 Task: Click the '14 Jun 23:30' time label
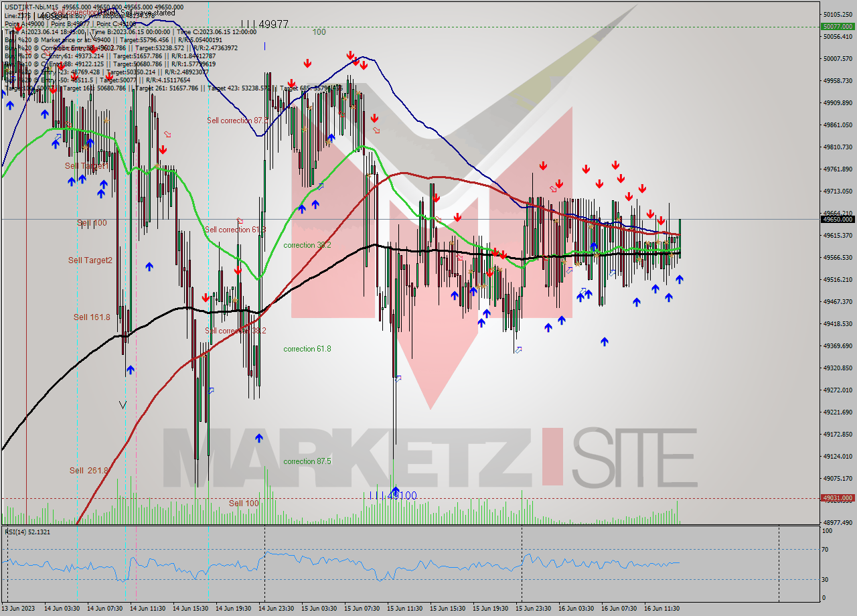pyautogui.click(x=277, y=609)
